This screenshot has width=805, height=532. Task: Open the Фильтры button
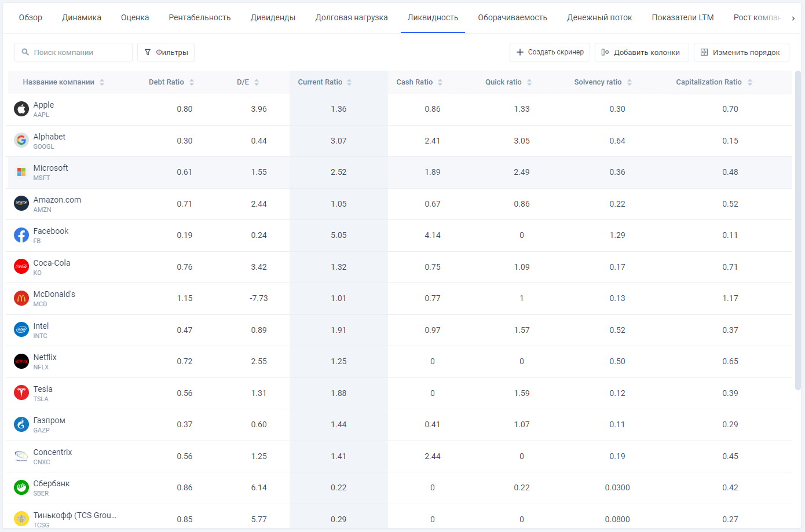[x=166, y=52]
